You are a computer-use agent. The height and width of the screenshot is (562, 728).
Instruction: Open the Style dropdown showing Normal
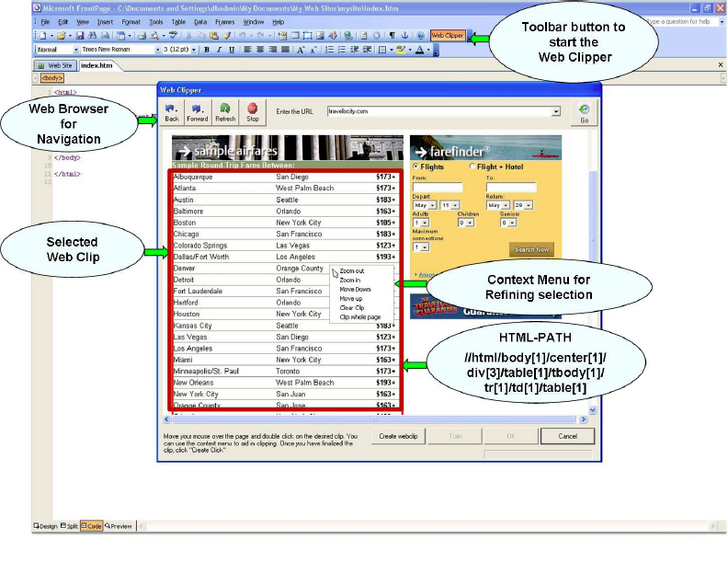[76, 50]
